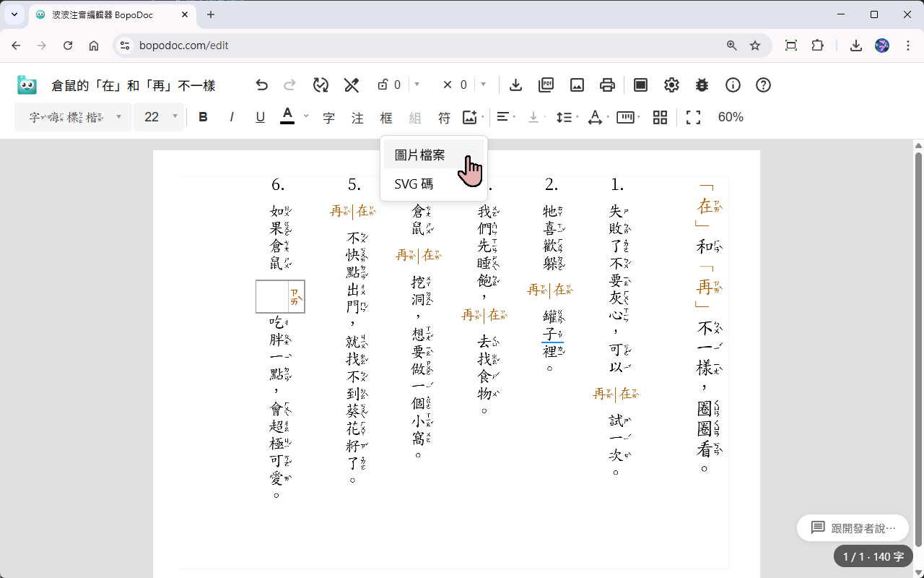
Task: Toggle bold formatting
Action: point(203,117)
